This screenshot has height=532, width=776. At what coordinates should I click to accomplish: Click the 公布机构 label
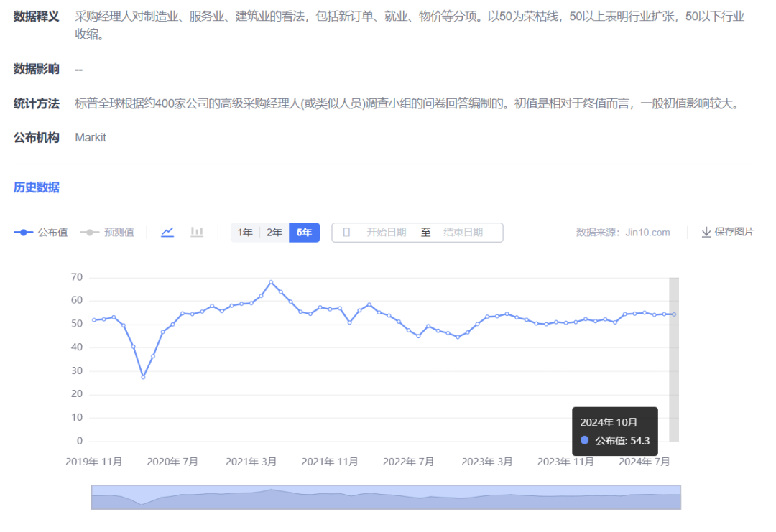click(x=37, y=137)
